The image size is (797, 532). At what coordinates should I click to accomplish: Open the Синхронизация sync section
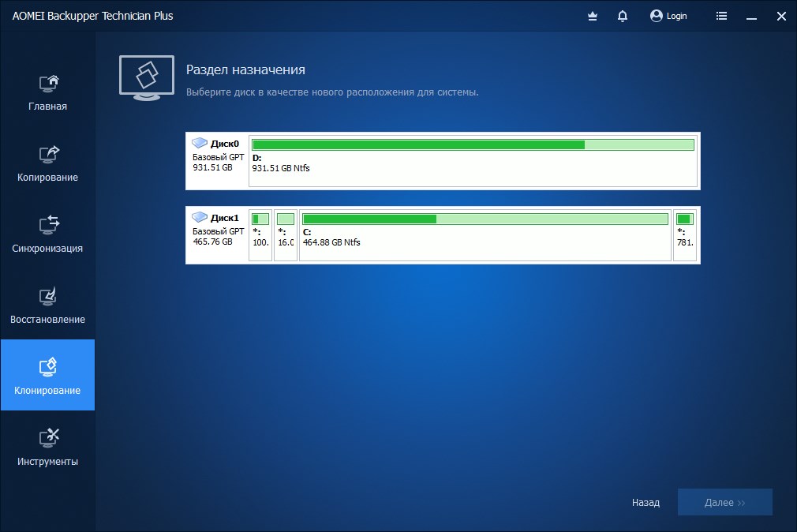point(47,235)
